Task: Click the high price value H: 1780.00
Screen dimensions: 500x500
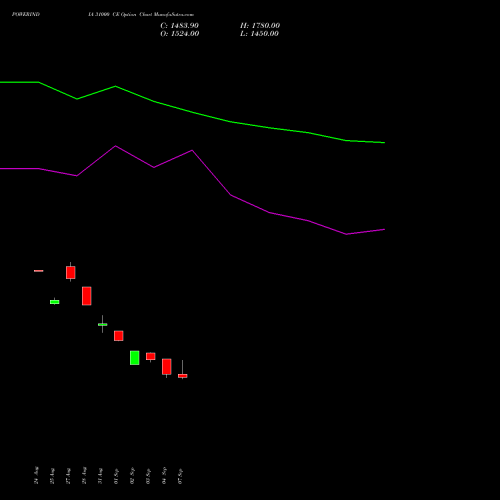Action: (x=260, y=26)
